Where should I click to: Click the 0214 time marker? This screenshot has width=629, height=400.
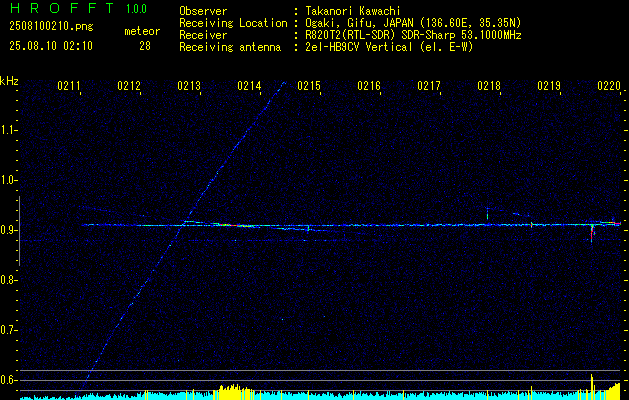coord(249,85)
